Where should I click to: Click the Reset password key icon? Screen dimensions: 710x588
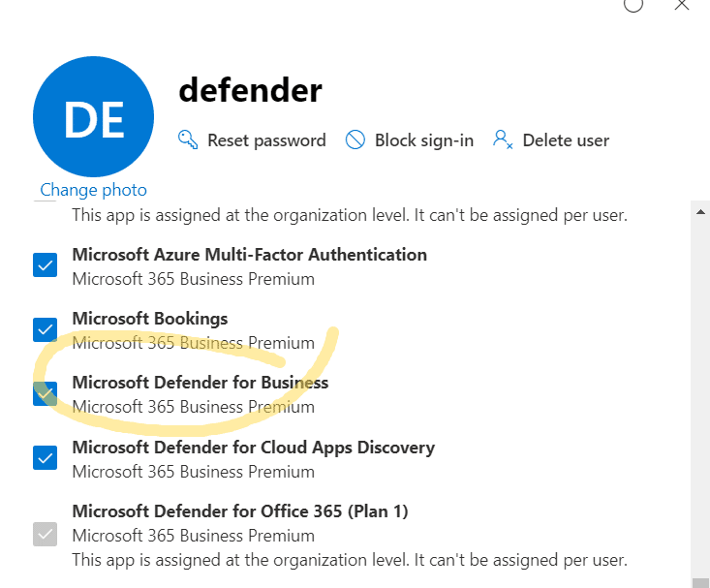[188, 140]
